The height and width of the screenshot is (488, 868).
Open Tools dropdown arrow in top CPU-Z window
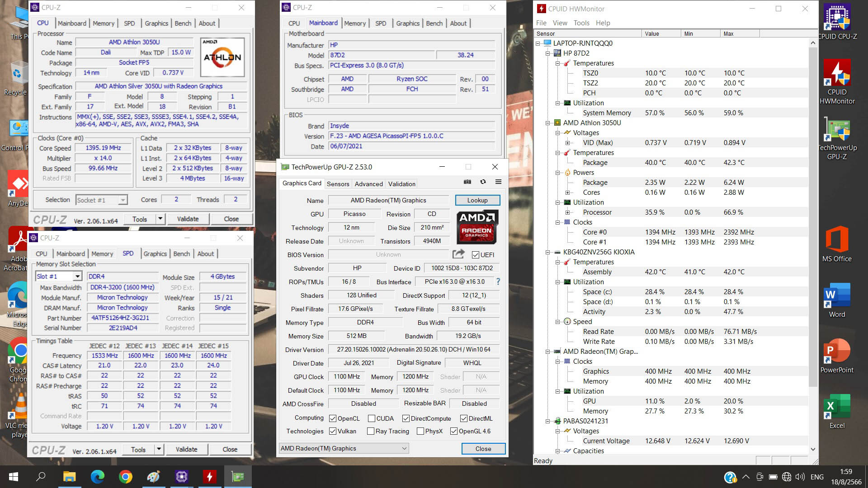[x=160, y=219]
